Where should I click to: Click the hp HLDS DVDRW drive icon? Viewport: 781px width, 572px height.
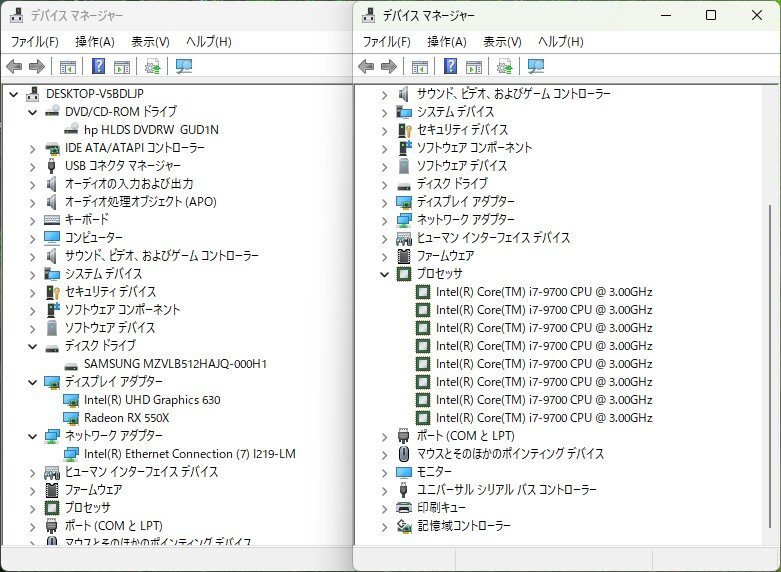point(71,129)
